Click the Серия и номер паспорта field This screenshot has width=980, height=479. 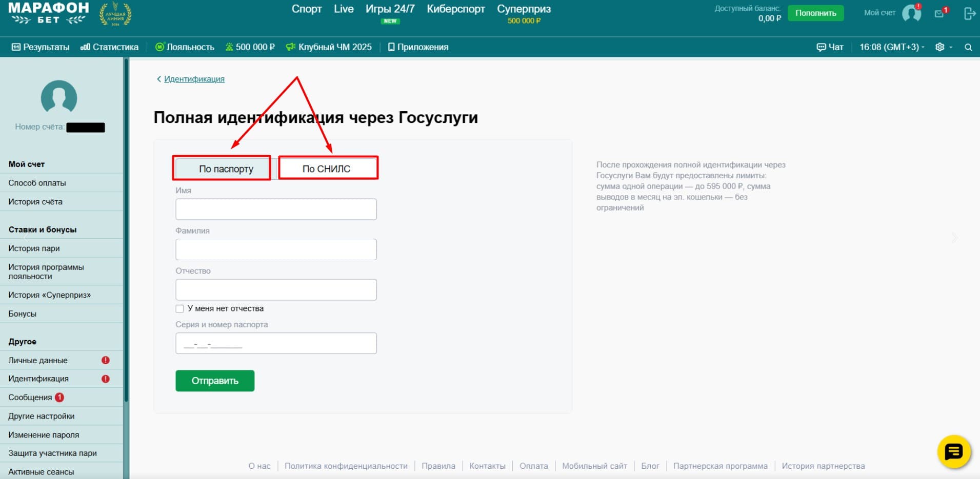pyautogui.click(x=276, y=343)
